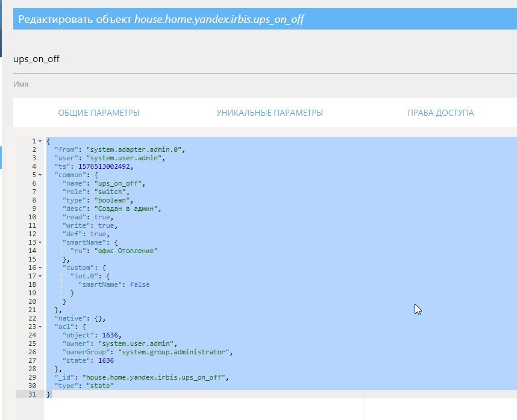Screen dimensions: 517x420
Task: Click the false value of "smartName" on line 18
Action: click(x=139, y=284)
